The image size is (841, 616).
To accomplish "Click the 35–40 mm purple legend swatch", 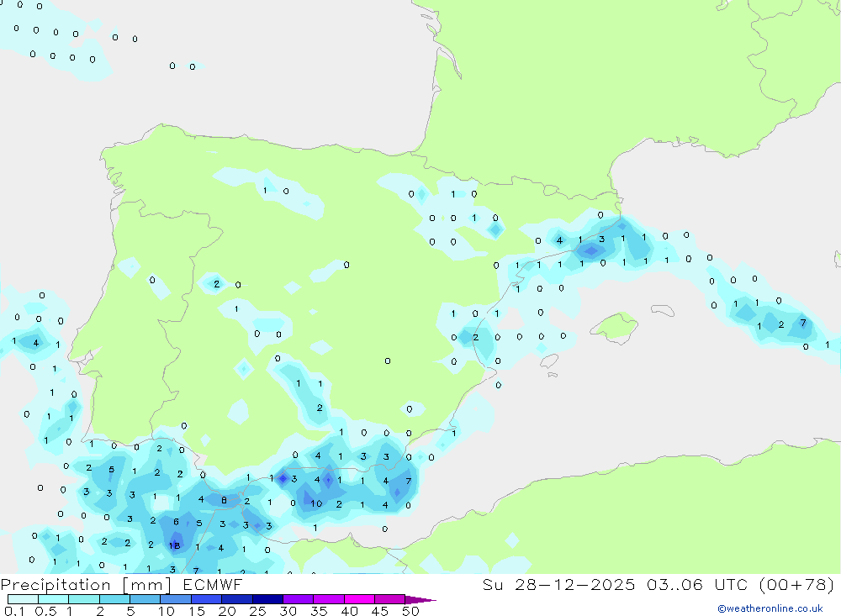I will pos(328,599).
